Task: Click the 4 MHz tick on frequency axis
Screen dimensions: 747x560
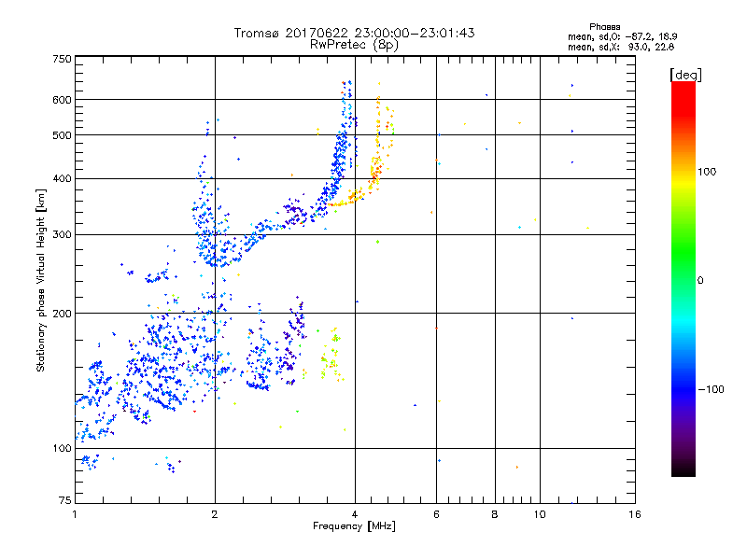Action: (355, 514)
